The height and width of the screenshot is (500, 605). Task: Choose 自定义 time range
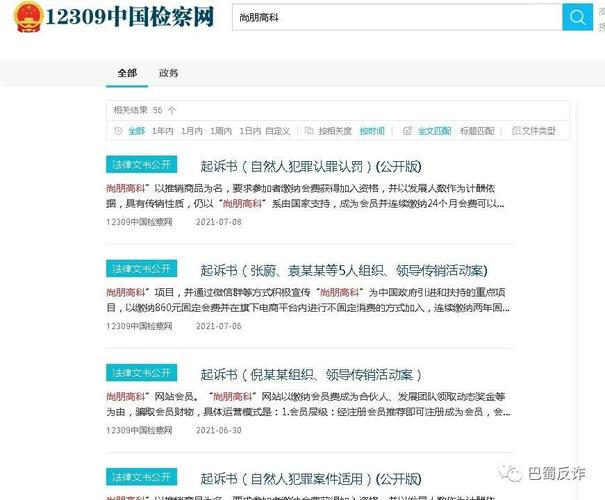[x=278, y=131]
